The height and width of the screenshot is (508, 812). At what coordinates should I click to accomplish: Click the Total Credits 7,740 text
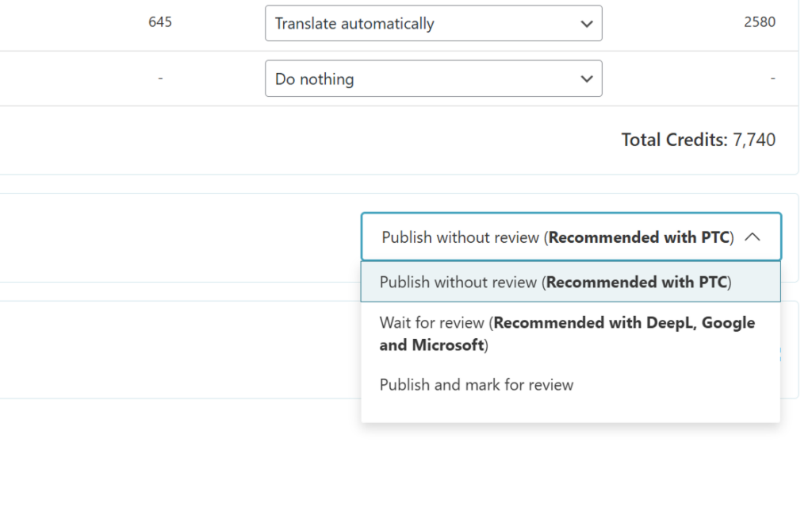pos(699,140)
